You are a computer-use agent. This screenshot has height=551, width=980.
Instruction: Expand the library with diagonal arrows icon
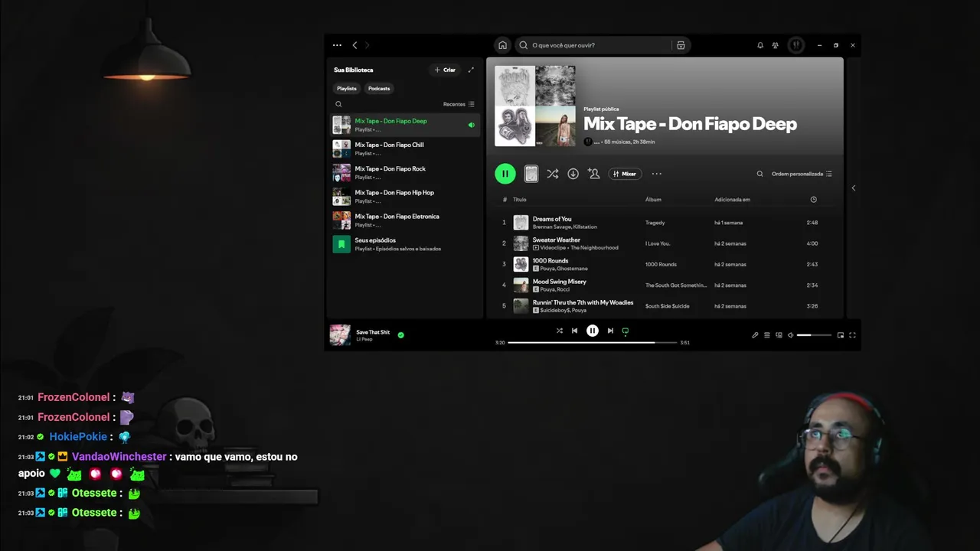click(x=471, y=70)
